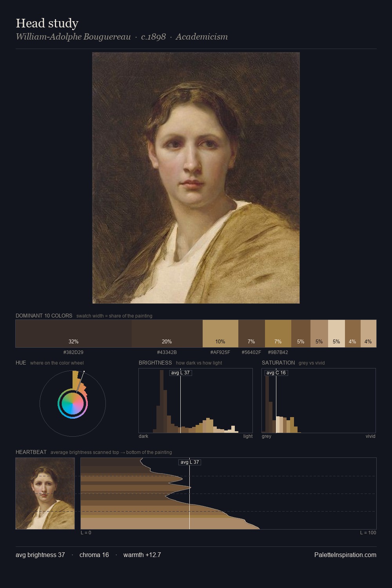Click the footer avg brightness 37
The width and height of the screenshot is (392, 588).
click(x=40, y=555)
